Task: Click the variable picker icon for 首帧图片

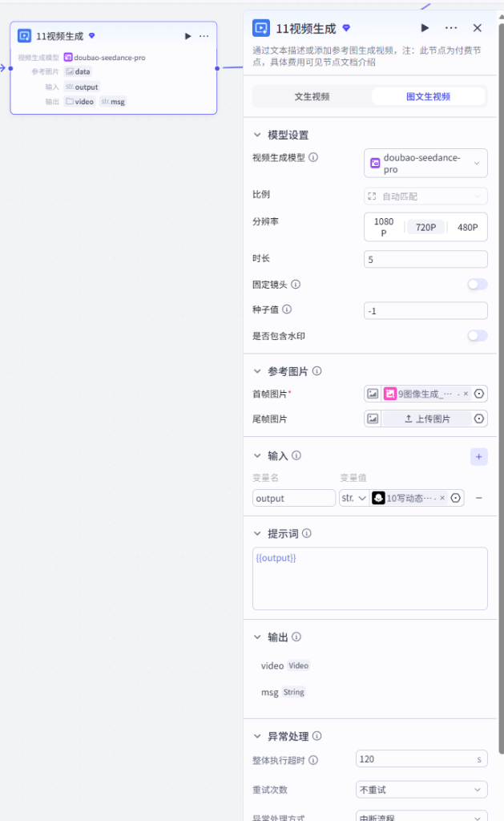Action: (479, 394)
